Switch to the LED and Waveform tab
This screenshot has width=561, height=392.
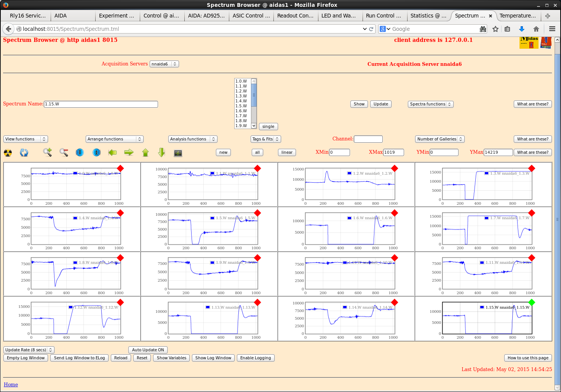[340, 16]
